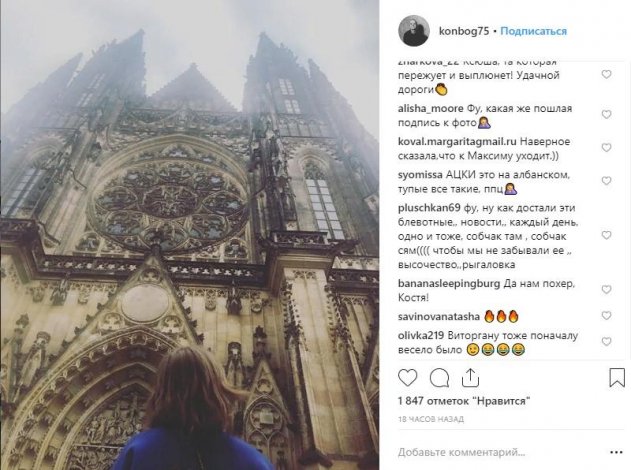Image resolution: width=631 pixels, height=470 pixels.
Task: Share the post via the upload arrow icon
Action: coord(470,378)
